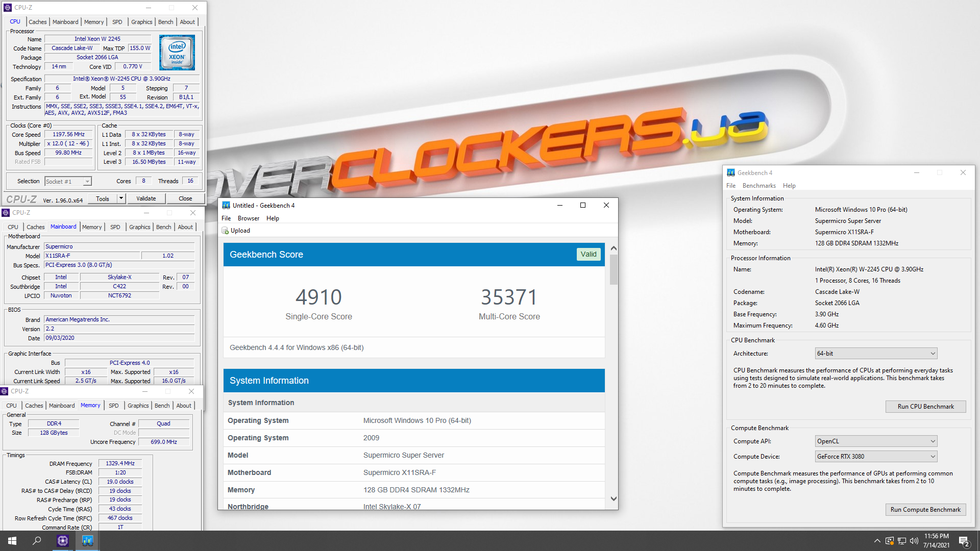
Task: Open Compute API OpenCL dropdown
Action: tap(876, 441)
